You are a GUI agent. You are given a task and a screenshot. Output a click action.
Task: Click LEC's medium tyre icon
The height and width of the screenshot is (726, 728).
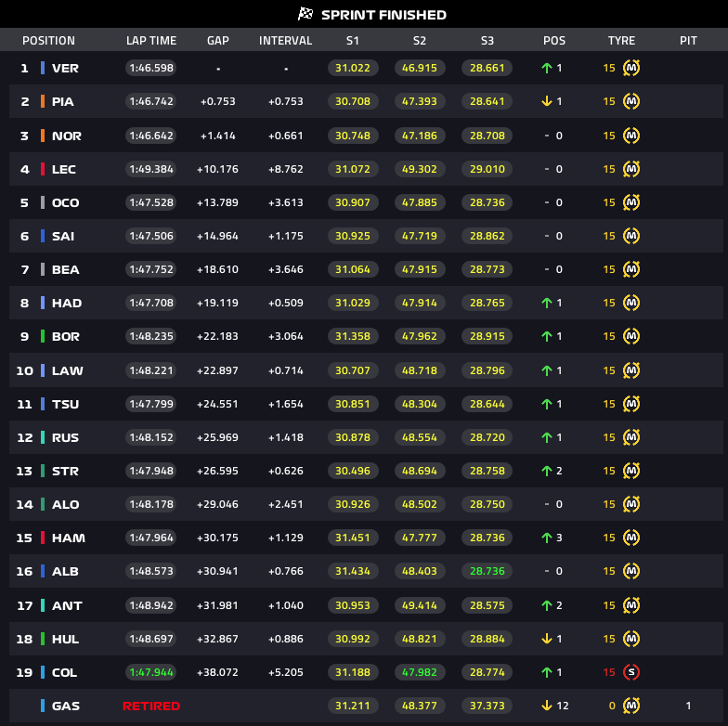631,169
